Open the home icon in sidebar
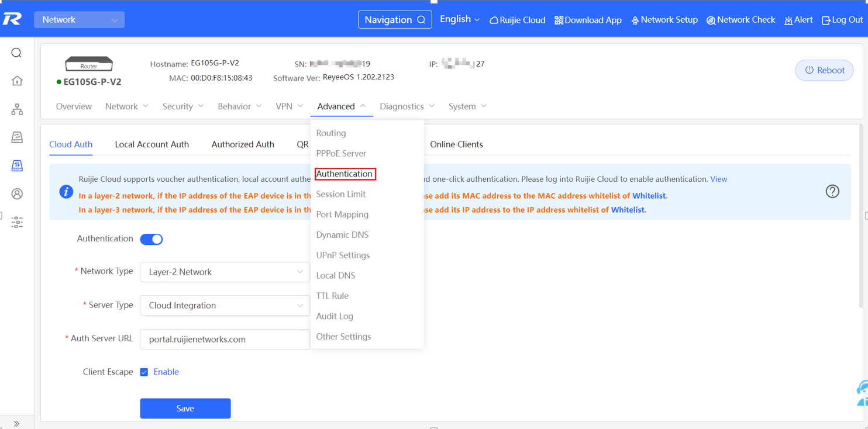The width and height of the screenshot is (868, 429). point(17,81)
